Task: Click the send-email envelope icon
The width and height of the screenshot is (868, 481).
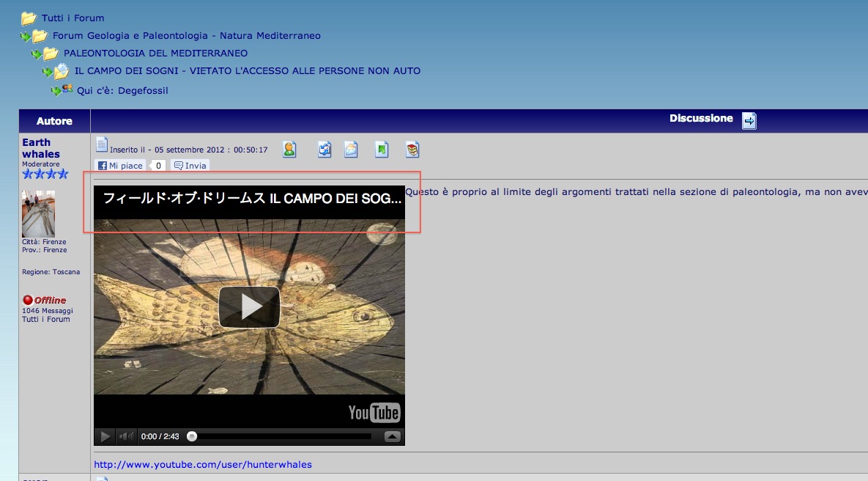Action: coord(351,149)
